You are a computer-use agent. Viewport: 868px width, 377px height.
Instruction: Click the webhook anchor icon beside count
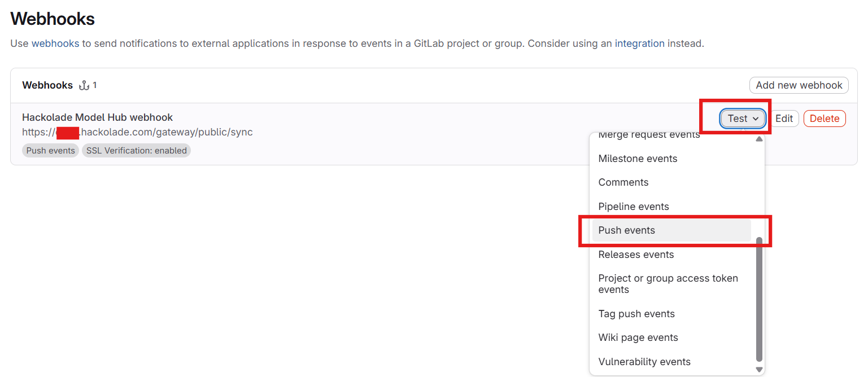[x=84, y=85]
